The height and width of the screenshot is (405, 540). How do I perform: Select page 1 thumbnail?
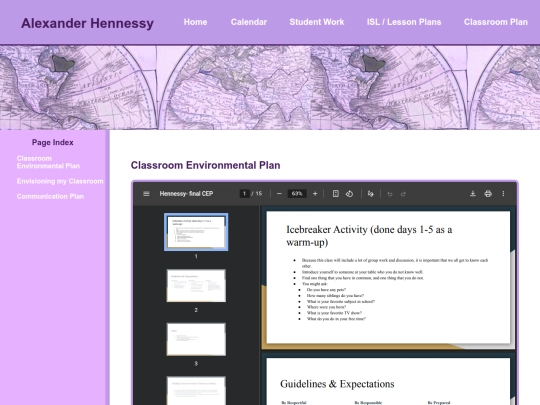pos(196,232)
